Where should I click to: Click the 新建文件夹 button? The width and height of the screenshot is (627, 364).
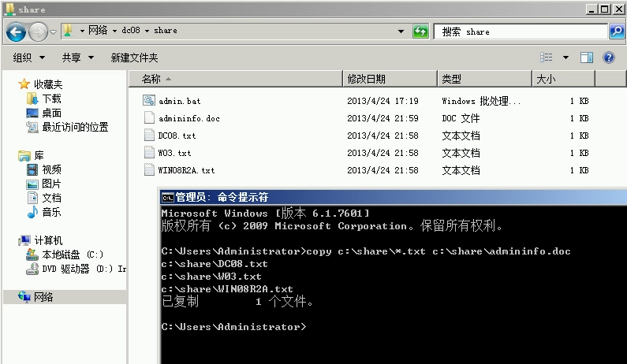point(134,58)
